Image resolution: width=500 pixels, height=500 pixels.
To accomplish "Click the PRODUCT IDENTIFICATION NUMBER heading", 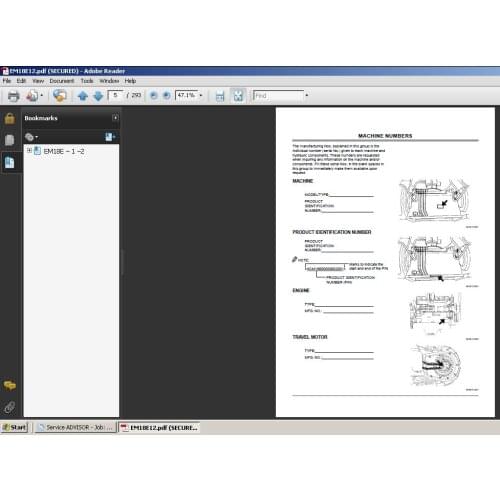I will (x=332, y=232).
